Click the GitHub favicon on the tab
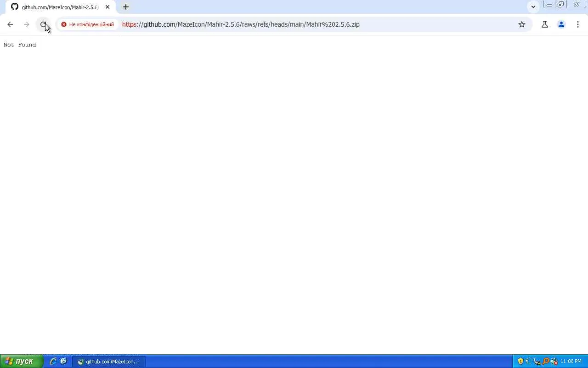This screenshot has width=588, height=368. (15, 7)
